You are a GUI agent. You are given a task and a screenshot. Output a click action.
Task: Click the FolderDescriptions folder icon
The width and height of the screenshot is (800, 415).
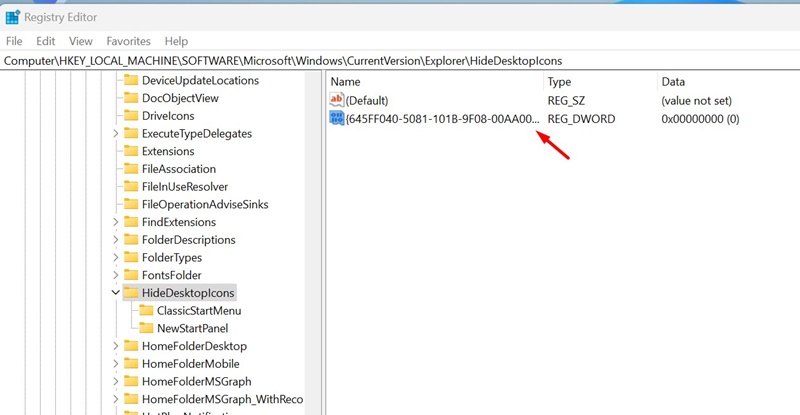coord(131,239)
